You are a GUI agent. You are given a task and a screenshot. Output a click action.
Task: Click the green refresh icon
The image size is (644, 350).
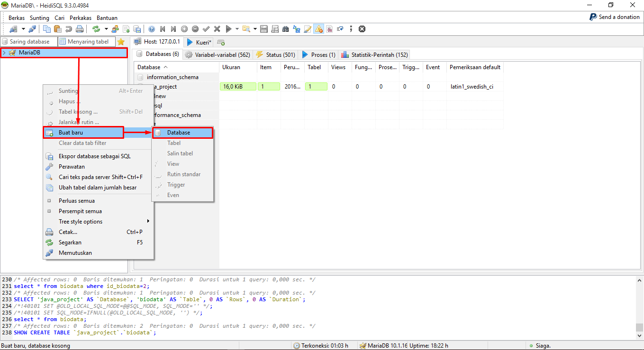[x=96, y=29]
